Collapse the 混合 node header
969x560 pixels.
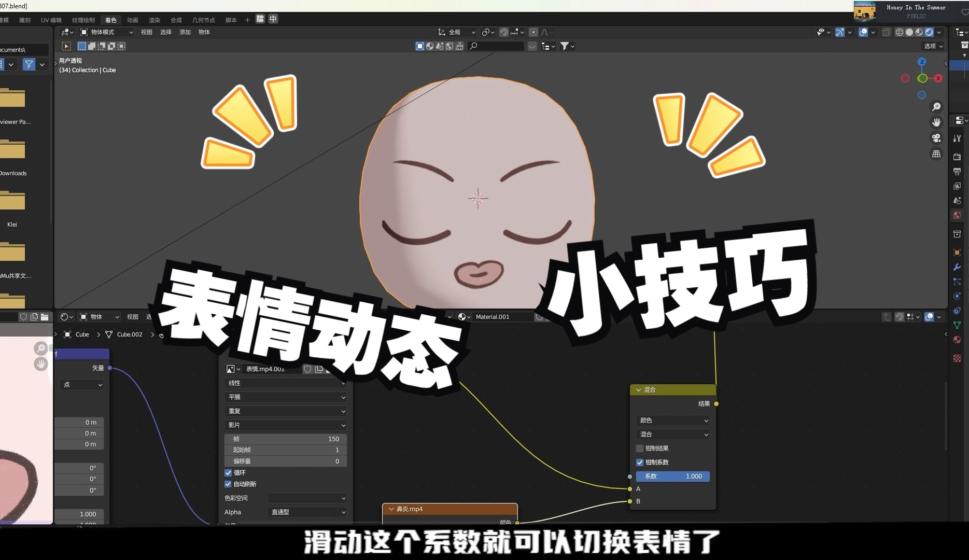(639, 390)
